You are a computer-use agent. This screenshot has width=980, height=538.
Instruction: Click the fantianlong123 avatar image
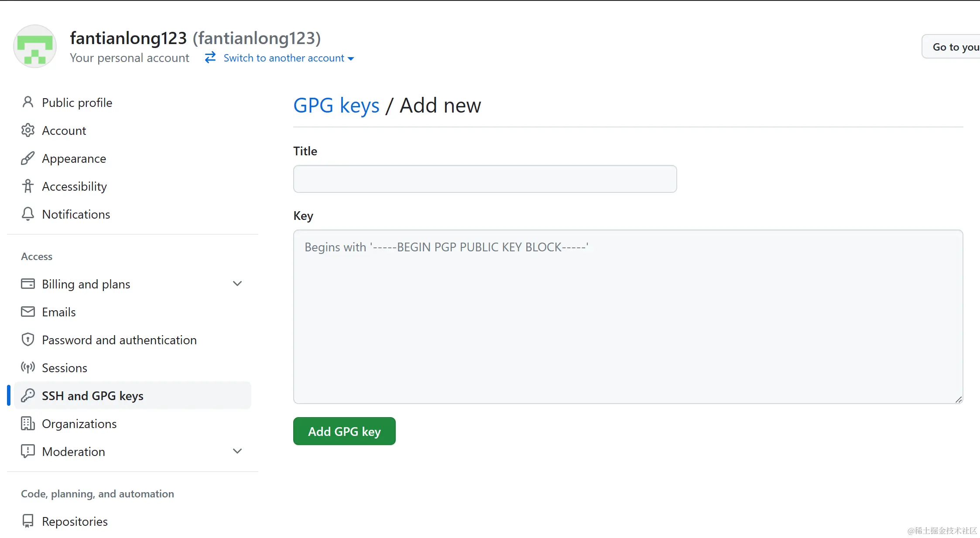(35, 46)
